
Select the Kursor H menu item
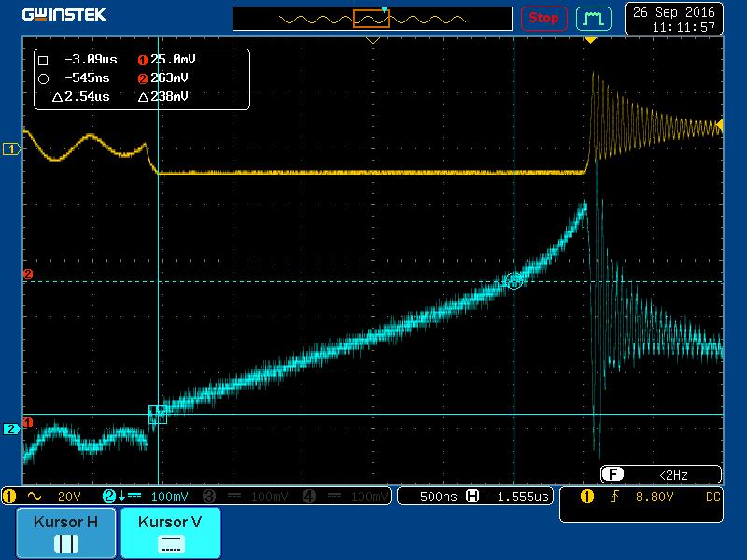[x=65, y=533]
